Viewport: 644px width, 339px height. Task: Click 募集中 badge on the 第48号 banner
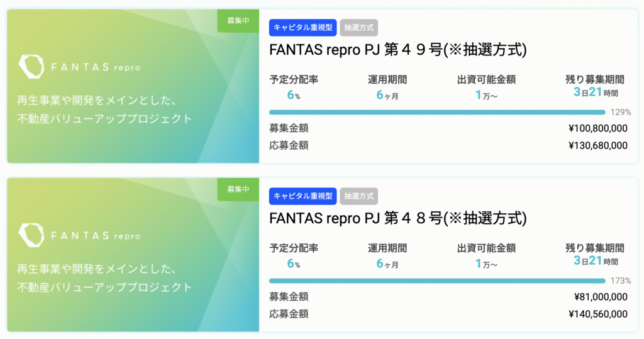tap(238, 189)
